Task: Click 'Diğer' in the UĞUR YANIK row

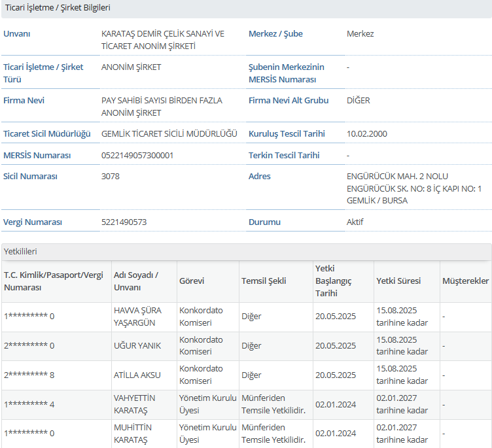Action: [251, 346]
